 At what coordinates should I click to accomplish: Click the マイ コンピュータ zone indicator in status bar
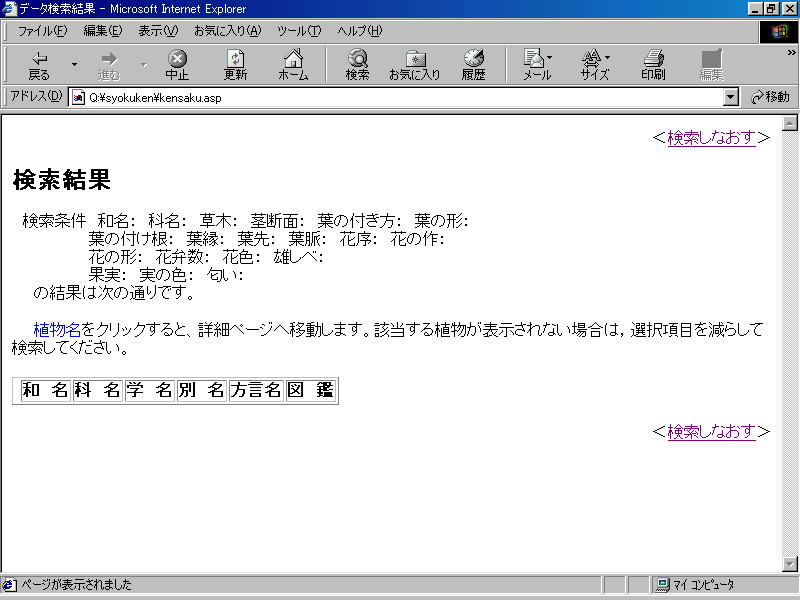(x=697, y=585)
